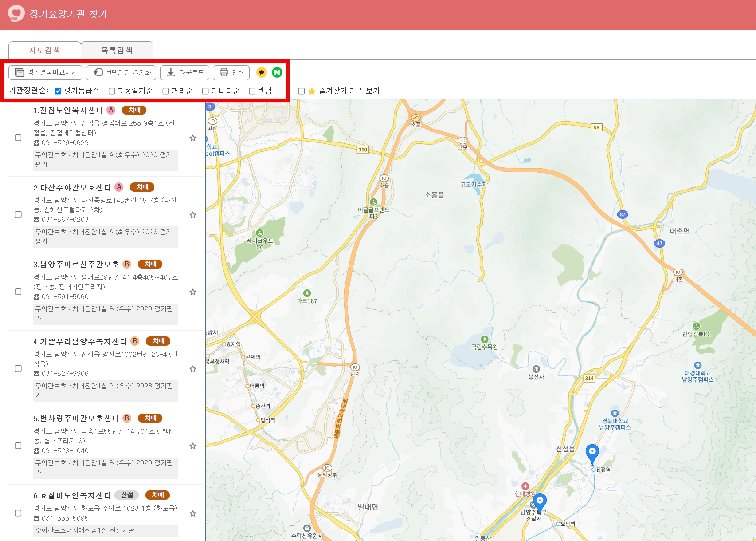Uncheck the 평가등급순 sort checkbox
This screenshot has height=541, width=756.
[58, 91]
